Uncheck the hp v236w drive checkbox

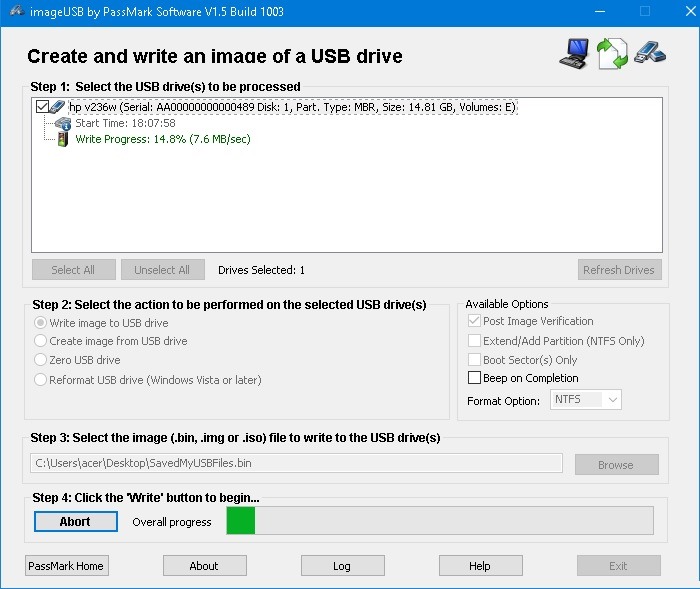coord(42,107)
